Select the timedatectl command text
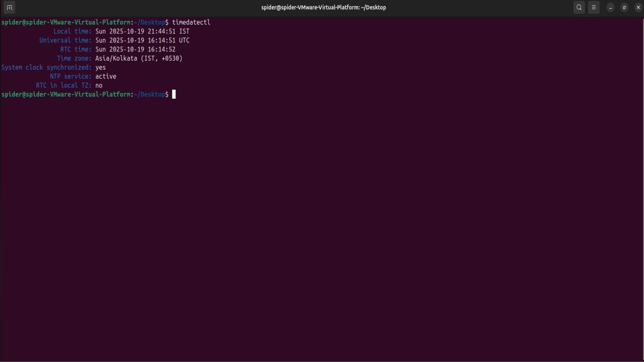This screenshot has width=644, height=362. tap(192, 22)
